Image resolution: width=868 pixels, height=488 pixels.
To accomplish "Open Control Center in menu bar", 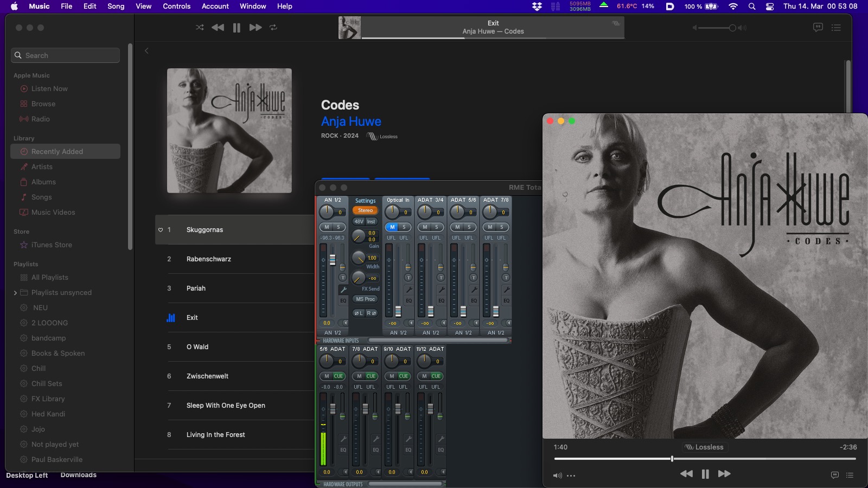I will [769, 7].
